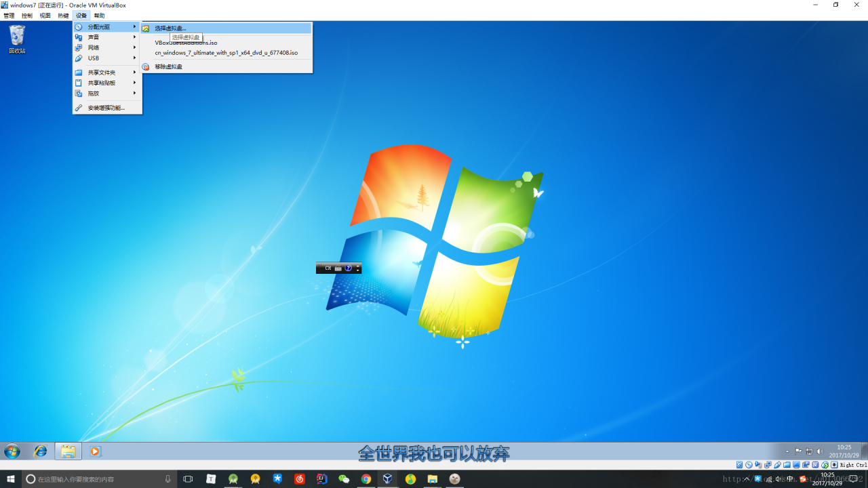Click the Right Ctrl host key label
Image resolution: width=868 pixels, height=488 pixels.
pyautogui.click(x=853, y=465)
